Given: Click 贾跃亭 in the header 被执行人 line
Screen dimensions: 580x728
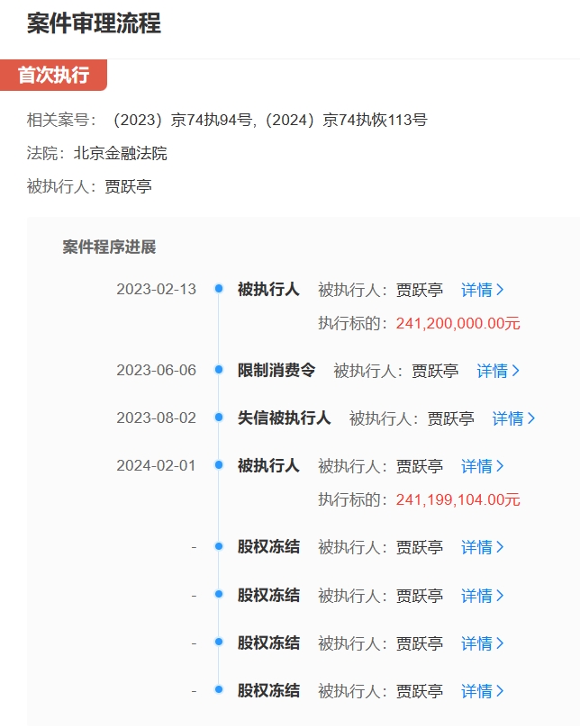Looking at the screenshot, I should 128,186.
